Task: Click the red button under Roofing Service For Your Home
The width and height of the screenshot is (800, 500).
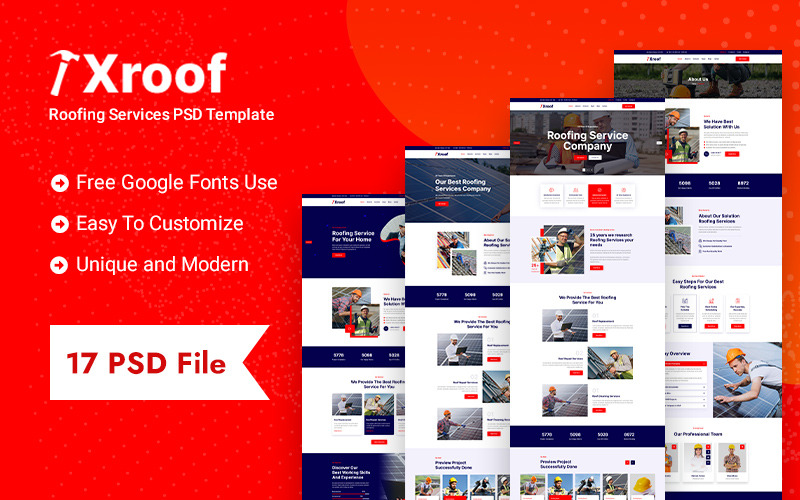Action: (339, 255)
